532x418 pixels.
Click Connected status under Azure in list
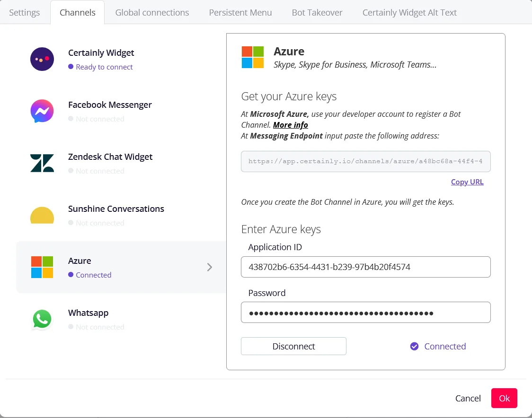(94, 275)
